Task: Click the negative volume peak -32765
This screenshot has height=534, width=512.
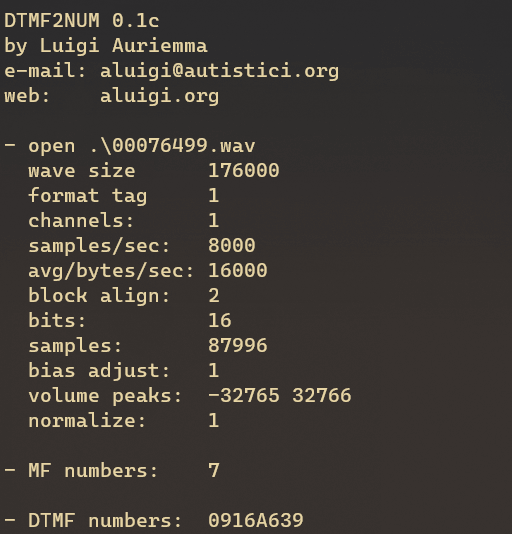Action: pos(244,395)
